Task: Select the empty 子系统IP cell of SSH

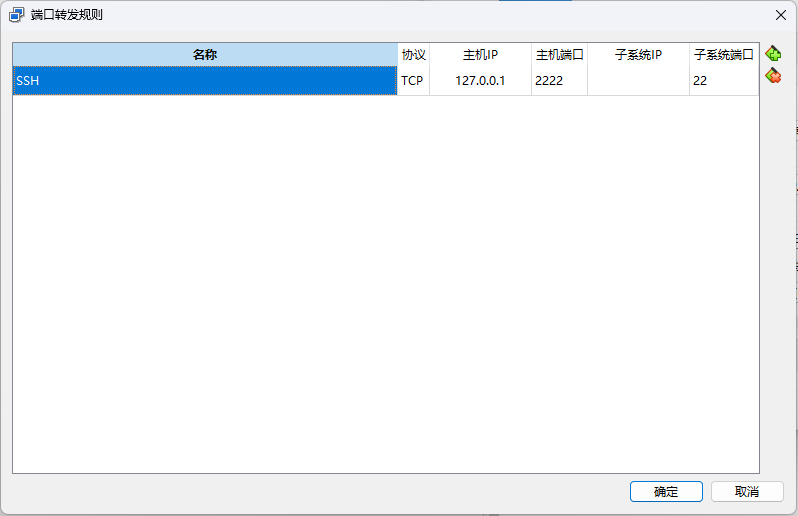Action: (x=638, y=80)
